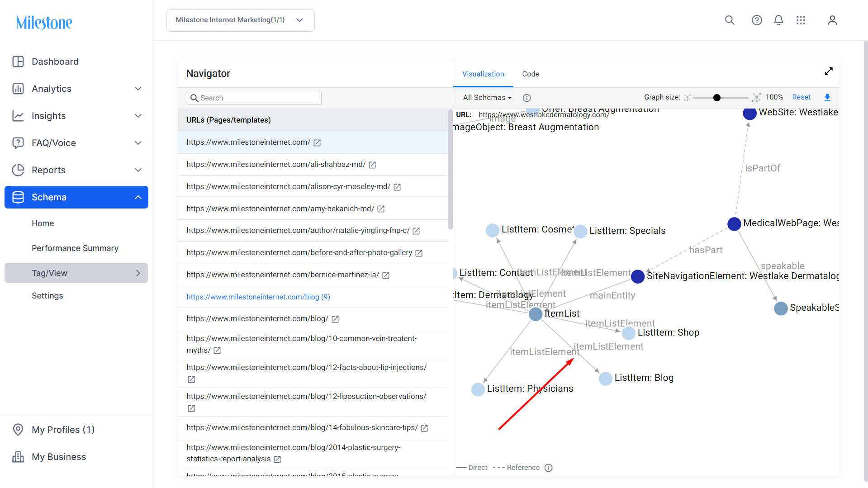Switch to the Code tab

point(531,74)
